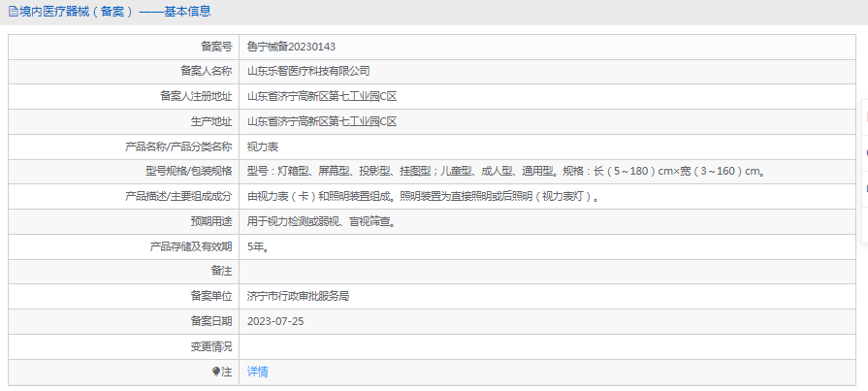The height and width of the screenshot is (391, 868).
Task: Select the value 5年。
Action: pyautogui.click(x=259, y=247)
